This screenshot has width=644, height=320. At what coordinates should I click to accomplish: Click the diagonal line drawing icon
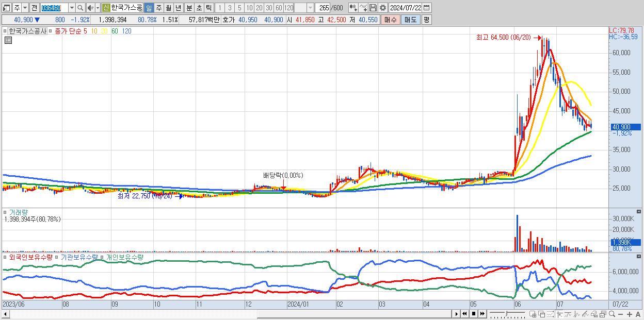point(585,314)
